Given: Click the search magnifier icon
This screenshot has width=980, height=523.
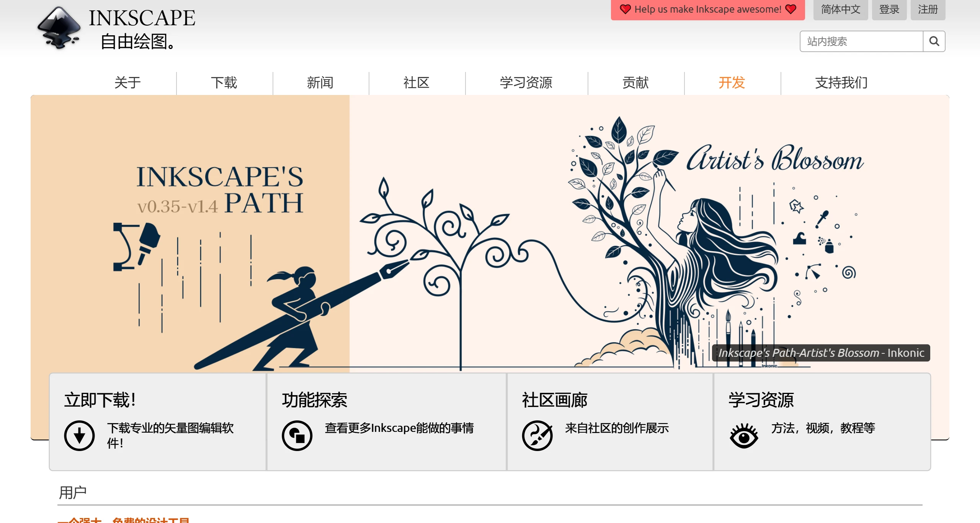Looking at the screenshot, I should click(934, 41).
